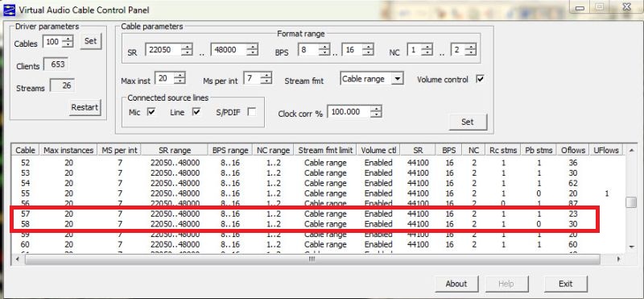Click the Exit button

pyautogui.click(x=566, y=284)
